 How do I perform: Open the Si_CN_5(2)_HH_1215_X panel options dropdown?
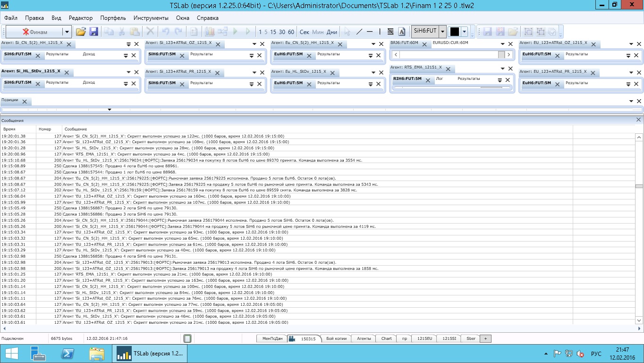point(128,44)
